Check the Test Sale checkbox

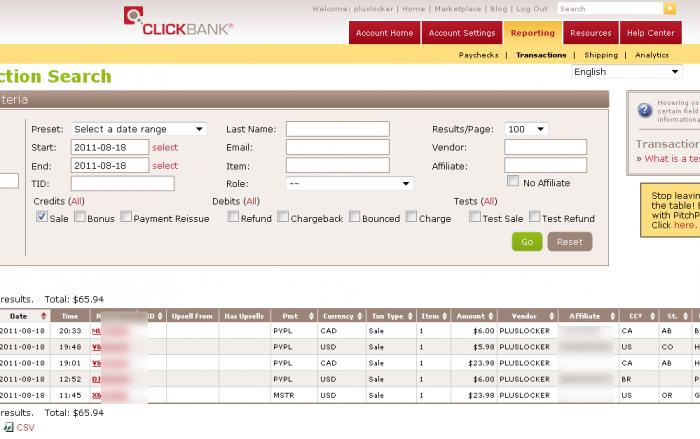(475, 217)
